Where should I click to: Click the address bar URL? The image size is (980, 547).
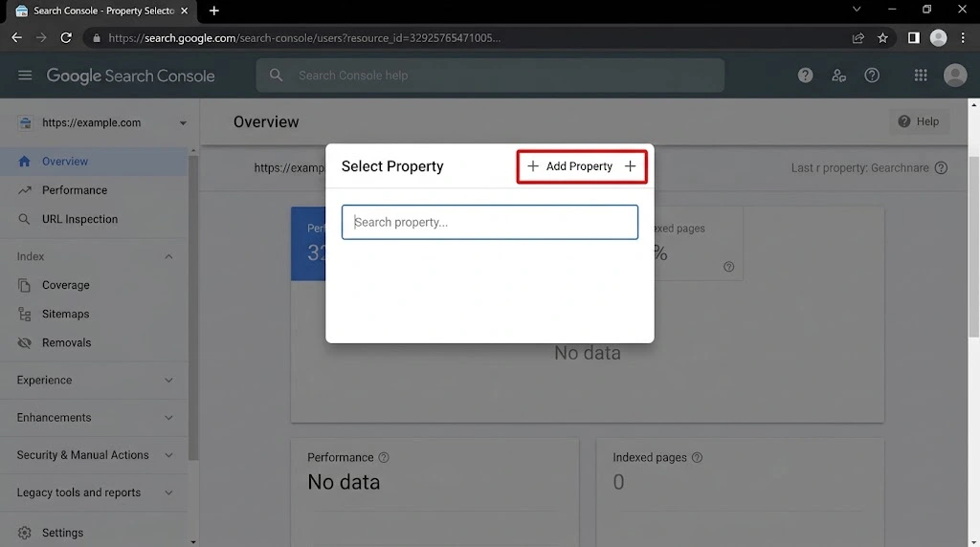pos(304,38)
